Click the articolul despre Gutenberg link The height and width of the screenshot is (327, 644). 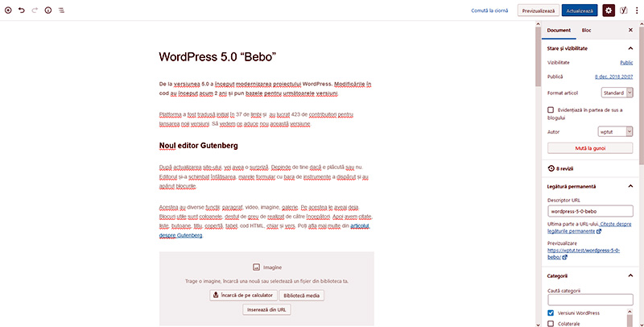[264, 230]
